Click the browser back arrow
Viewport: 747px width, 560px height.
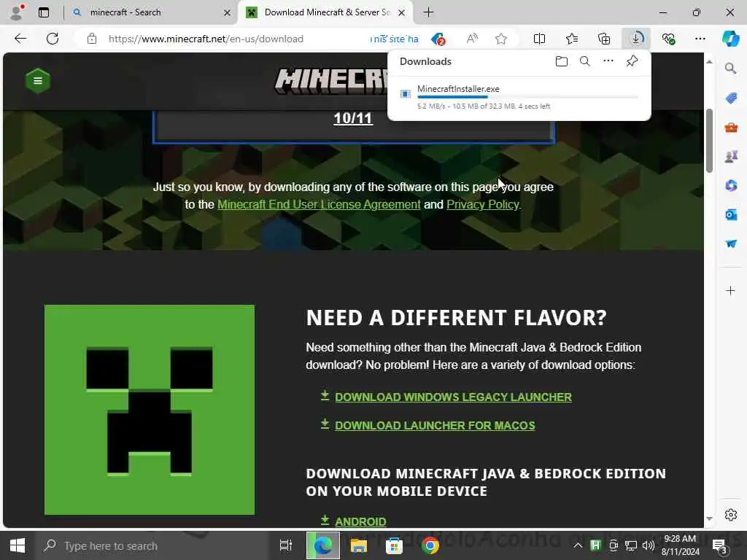point(20,39)
